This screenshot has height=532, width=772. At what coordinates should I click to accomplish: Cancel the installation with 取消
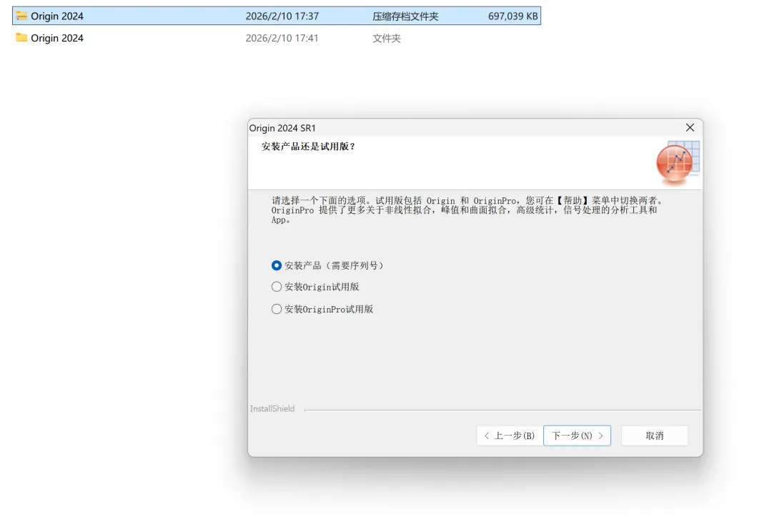pyautogui.click(x=654, y=435)
